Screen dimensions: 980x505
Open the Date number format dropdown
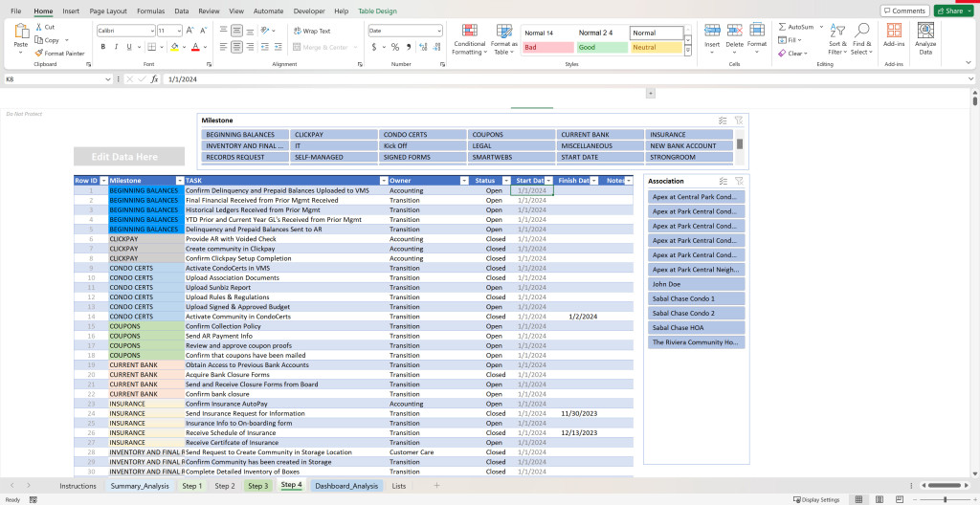pos(438,31)
